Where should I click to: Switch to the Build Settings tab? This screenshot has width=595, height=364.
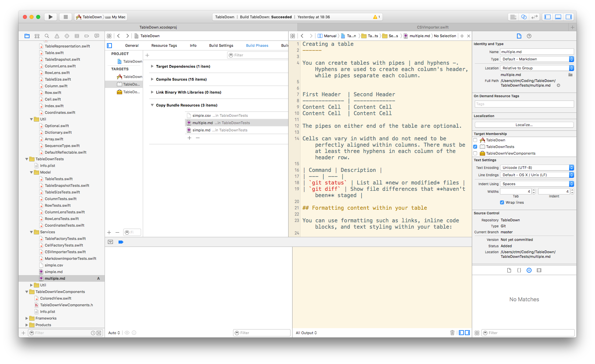pyautogui.click(x=221, y=45)
